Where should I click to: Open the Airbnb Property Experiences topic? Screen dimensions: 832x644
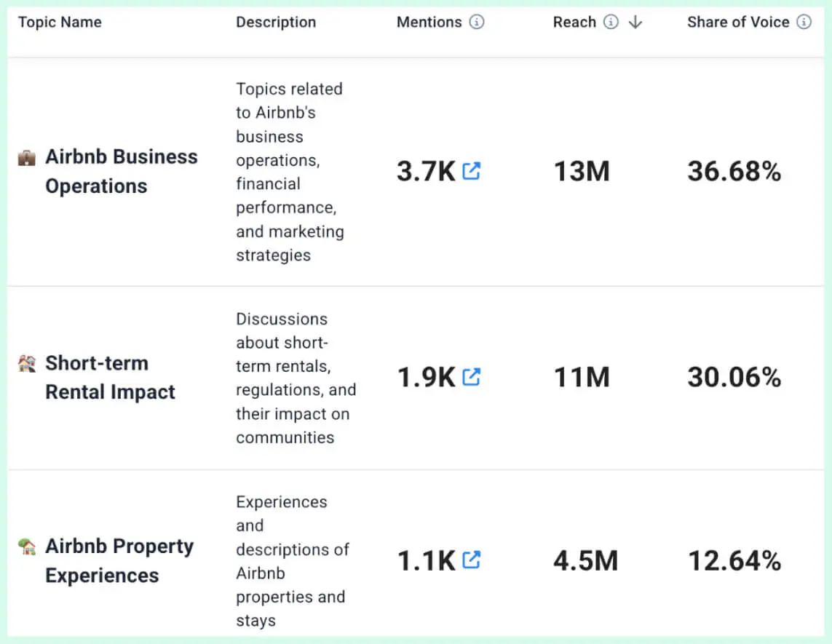coord(119,560)
